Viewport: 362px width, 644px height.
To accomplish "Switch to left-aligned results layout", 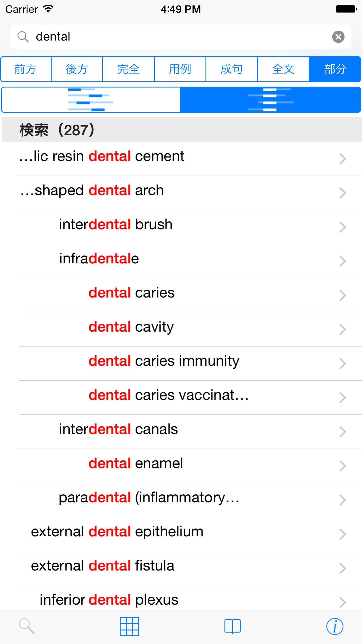I will pos(91,100).
